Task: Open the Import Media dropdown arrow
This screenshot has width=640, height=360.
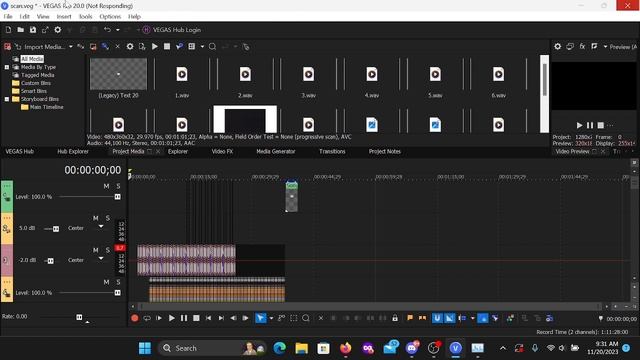Action: click(71, 47)
